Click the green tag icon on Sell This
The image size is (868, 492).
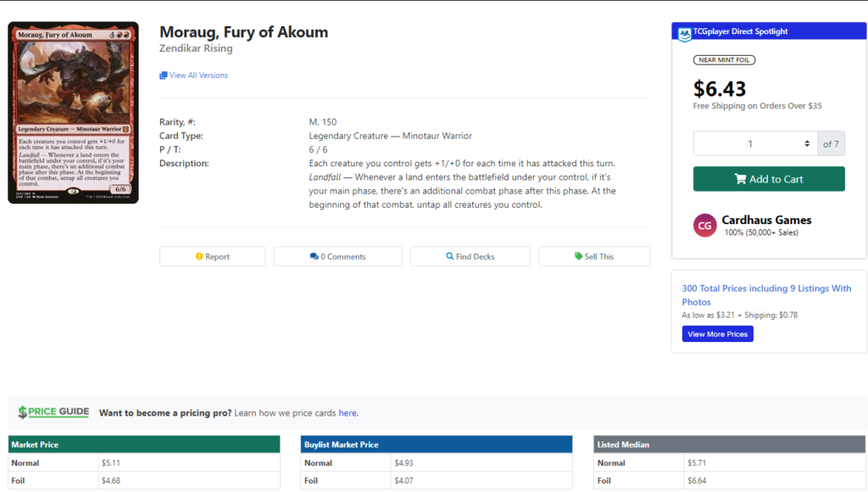pyautogui.click(x=578, y=256)
